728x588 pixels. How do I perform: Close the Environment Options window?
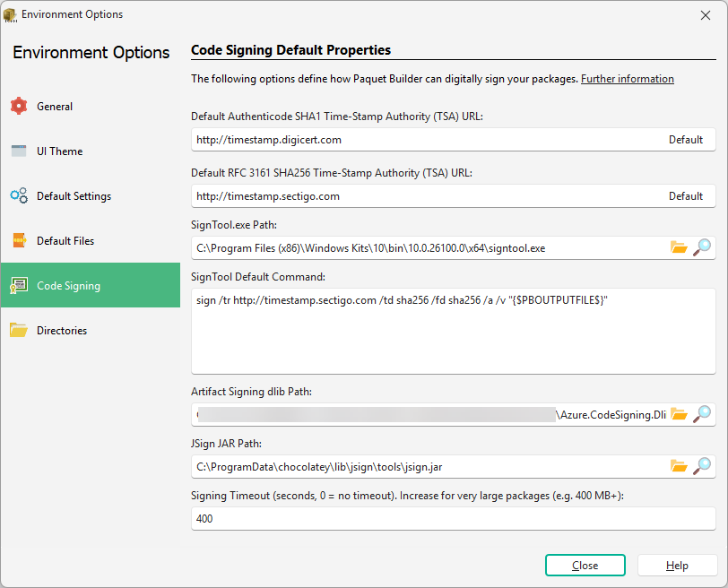point(706,15)
